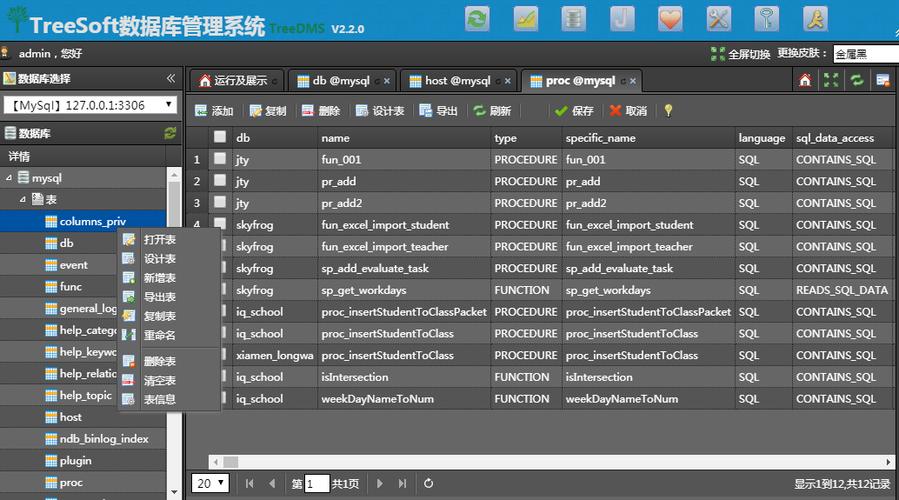Click the green expand arrows icon by tabs
899x500 pixels.
[x=831, y=80]
